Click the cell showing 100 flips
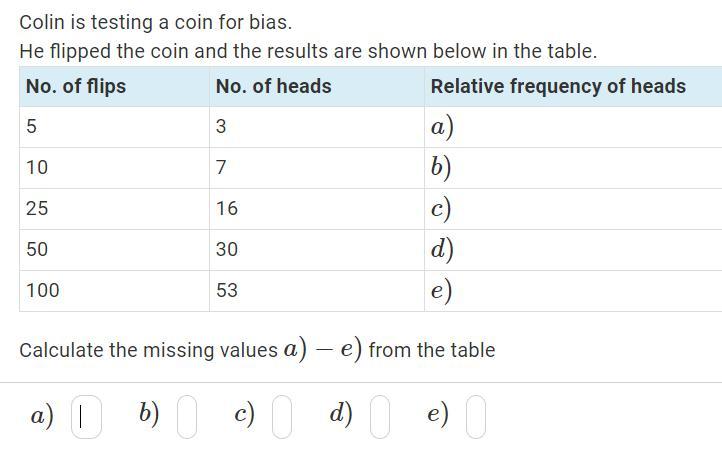722x461 pixels. point(43,290)
